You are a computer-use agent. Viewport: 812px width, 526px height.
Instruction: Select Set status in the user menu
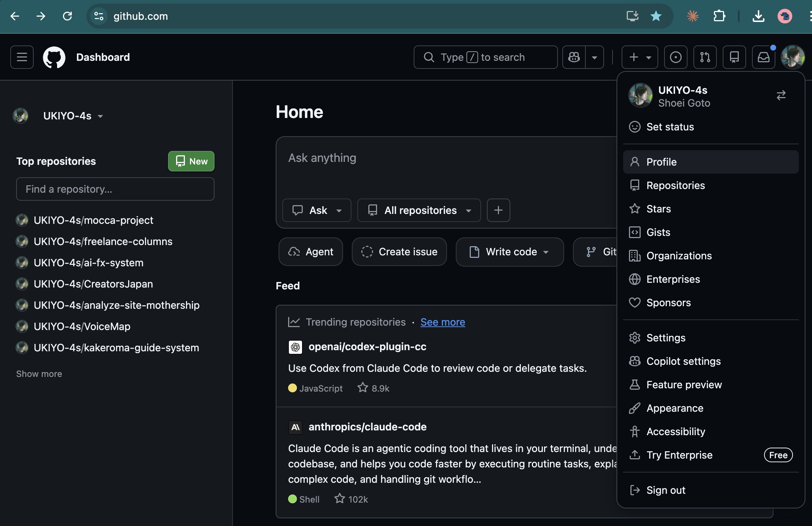point(711,127)
